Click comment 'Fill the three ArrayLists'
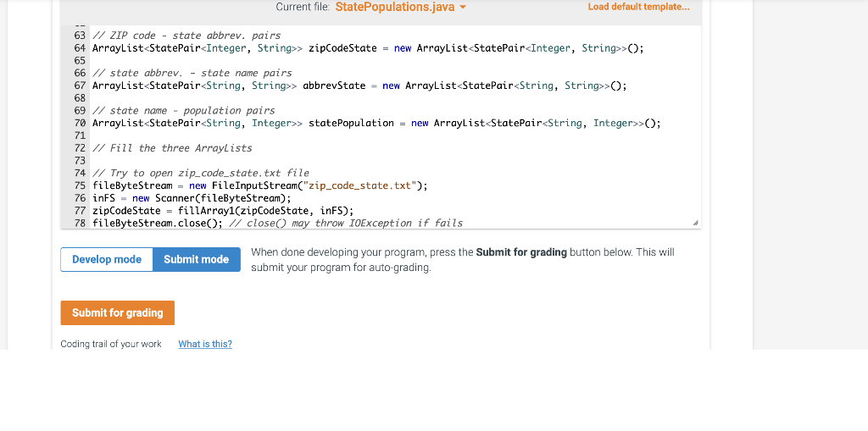868x431 pixels. tap(172, 148)
